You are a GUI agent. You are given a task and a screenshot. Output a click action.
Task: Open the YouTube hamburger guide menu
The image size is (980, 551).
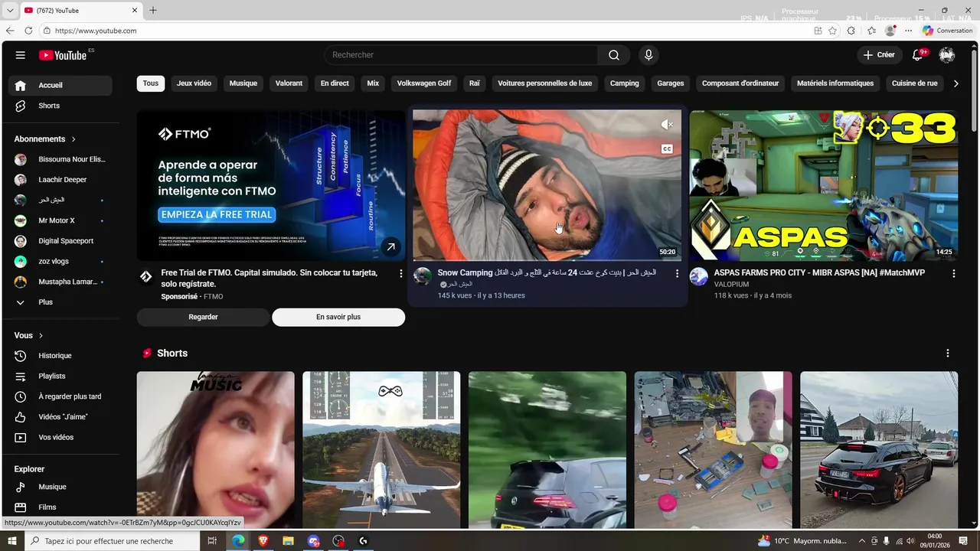pos(21,55)
